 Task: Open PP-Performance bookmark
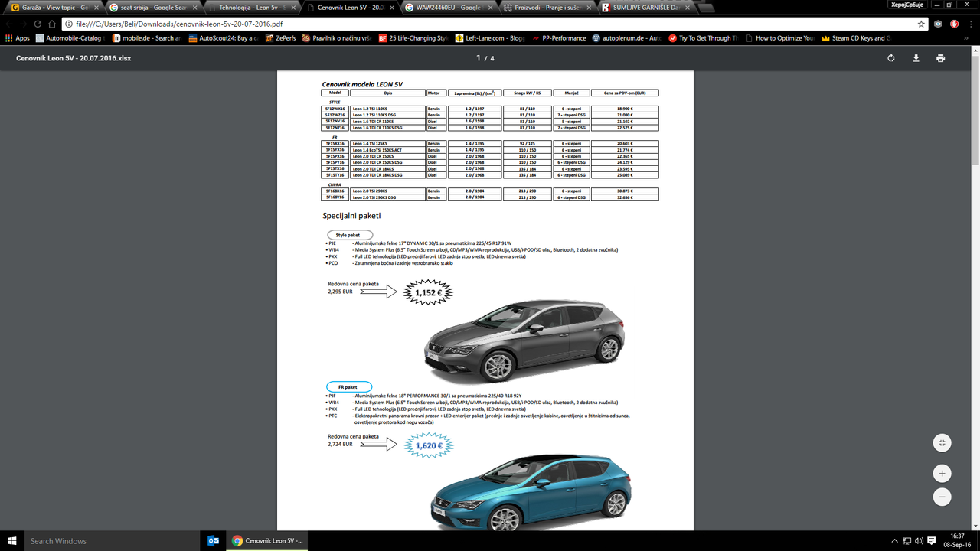click(558, 38)
